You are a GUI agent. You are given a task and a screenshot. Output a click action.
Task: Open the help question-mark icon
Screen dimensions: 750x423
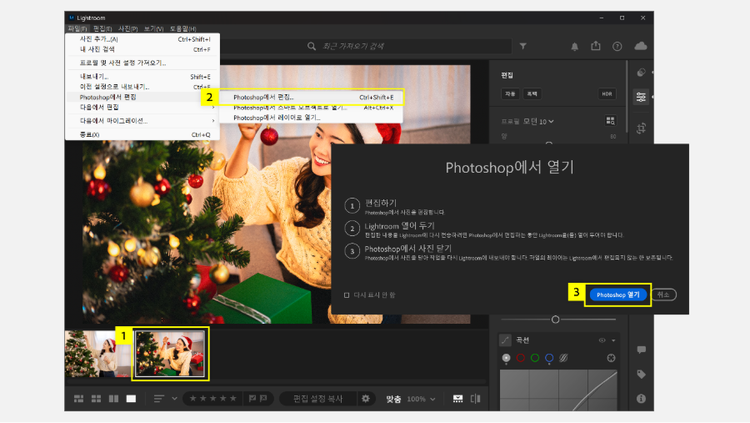point(617,46)
